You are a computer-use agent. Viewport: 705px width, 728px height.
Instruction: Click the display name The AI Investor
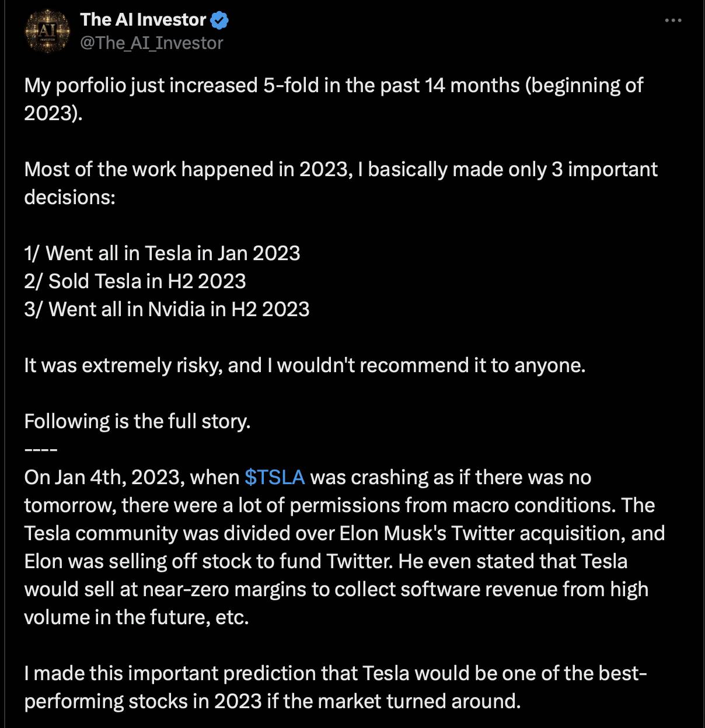(x=143, y=20)
